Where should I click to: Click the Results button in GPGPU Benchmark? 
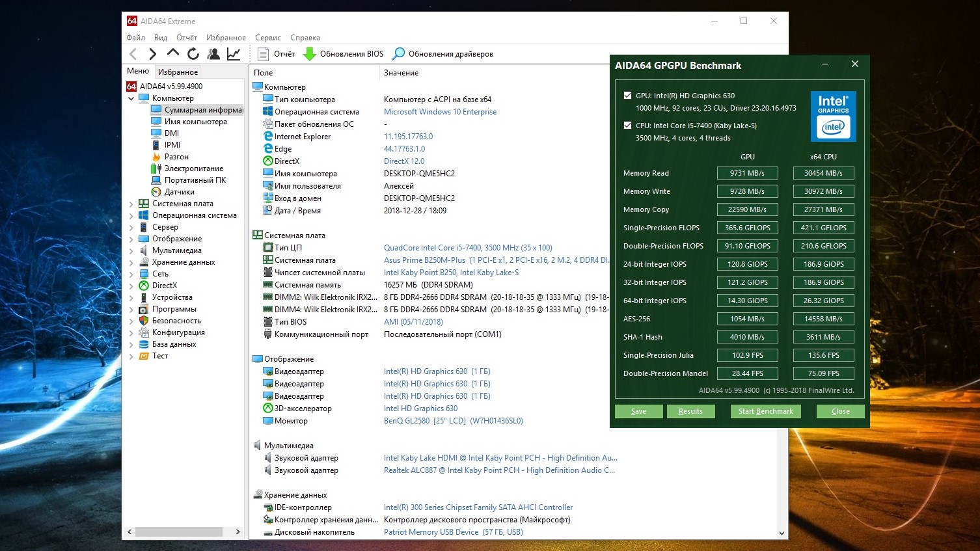coord(690,411)
